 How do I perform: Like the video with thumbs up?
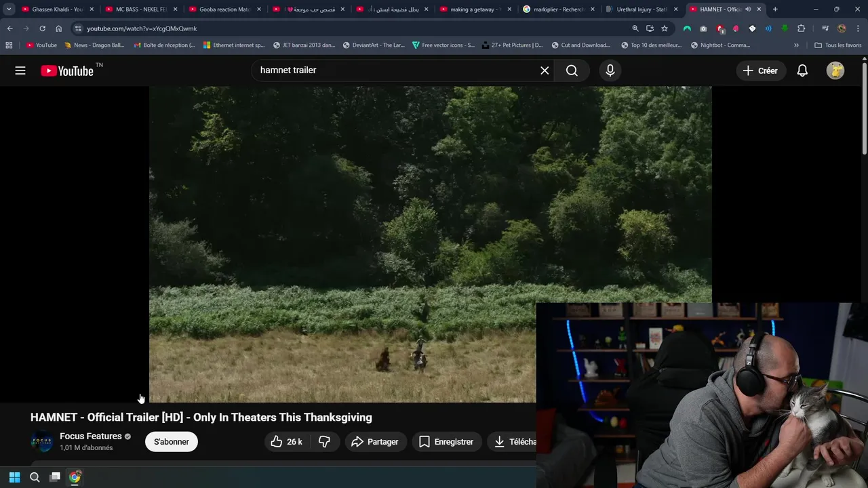286,442
